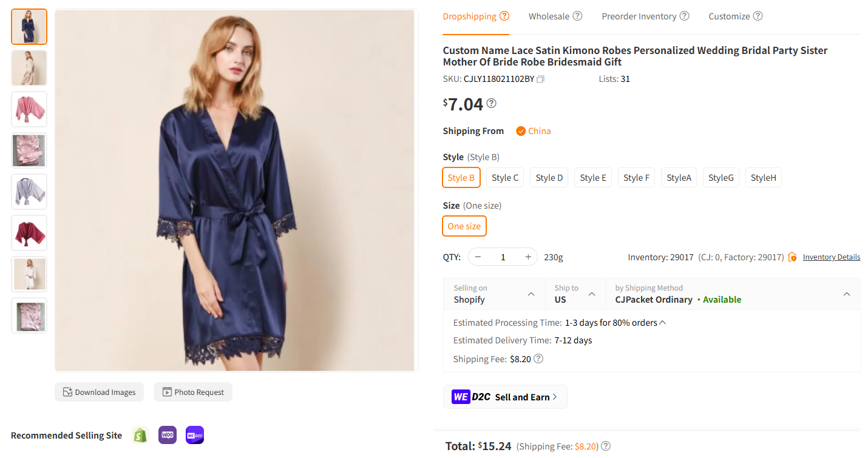Open the Ship to US dropdown
This screenshot has width=868, height=458.
coord(574,294)
